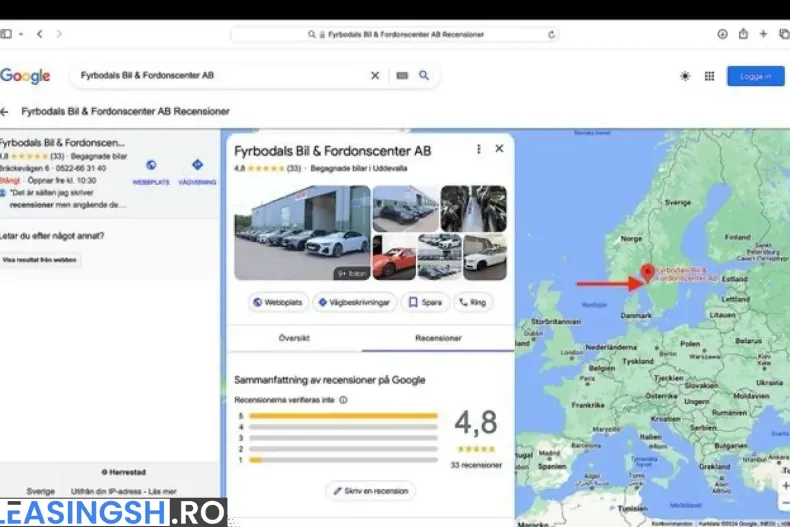Viewport: 790px width, 527px height.
Task: Click the search magnifier icon
Action: click(x=424, y=75)
